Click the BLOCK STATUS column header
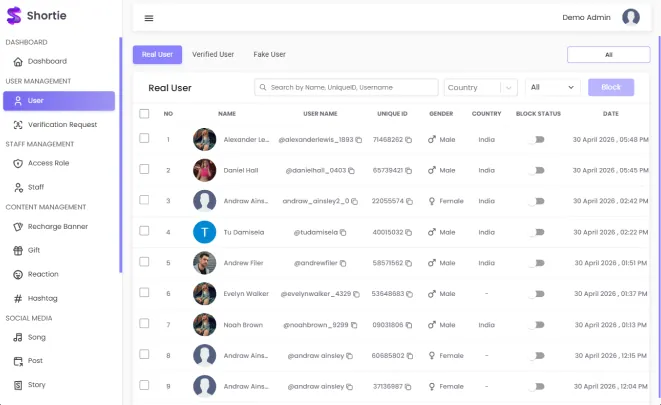This screenshot has height=405, width=661. (x=538, y=114)
